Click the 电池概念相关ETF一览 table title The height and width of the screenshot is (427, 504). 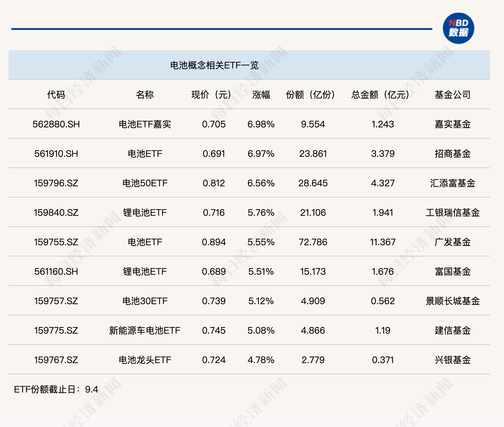coord(214,65)
